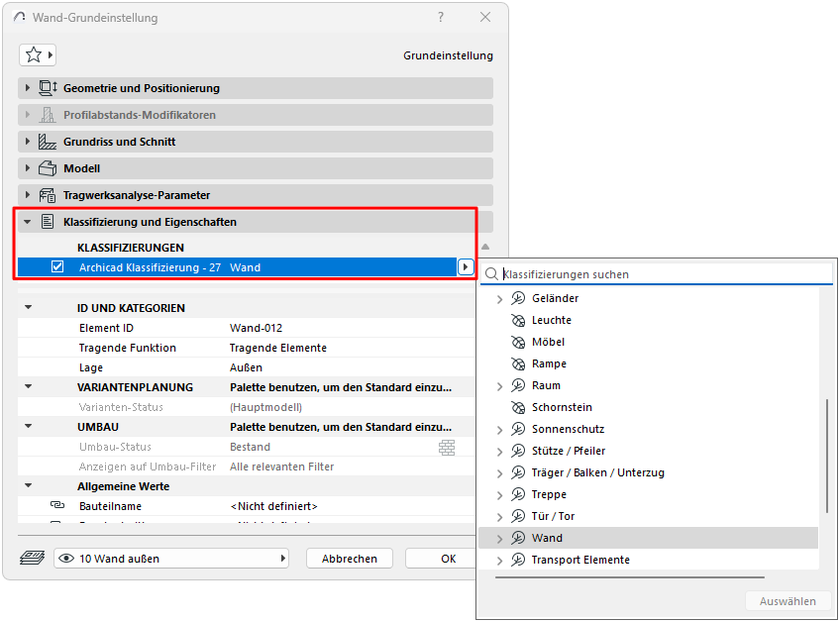Toggle the eye icon of layer 10 Wand außen
Image resolution: width=840 pixels, height=622 pixels.
[x=66, y=559]
